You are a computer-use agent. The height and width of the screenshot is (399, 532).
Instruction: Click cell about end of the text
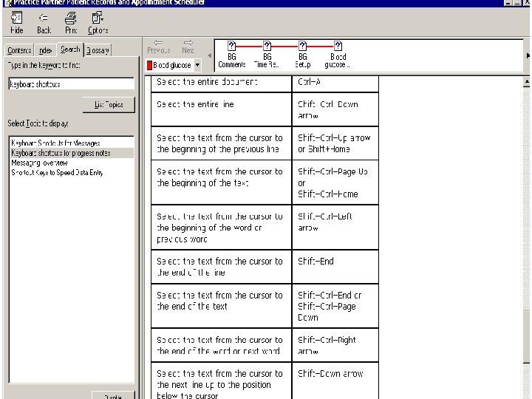click(221, 306)
